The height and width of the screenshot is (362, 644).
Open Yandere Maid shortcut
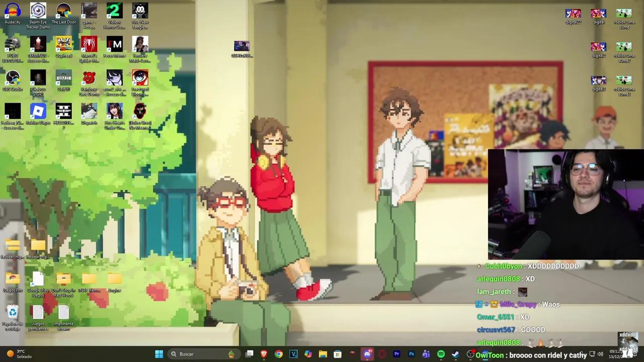(140, 50)
